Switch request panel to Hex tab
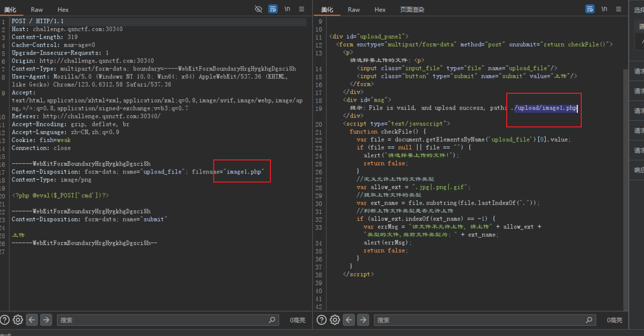The height and width of the screenshot is (336, 644). 63,10
